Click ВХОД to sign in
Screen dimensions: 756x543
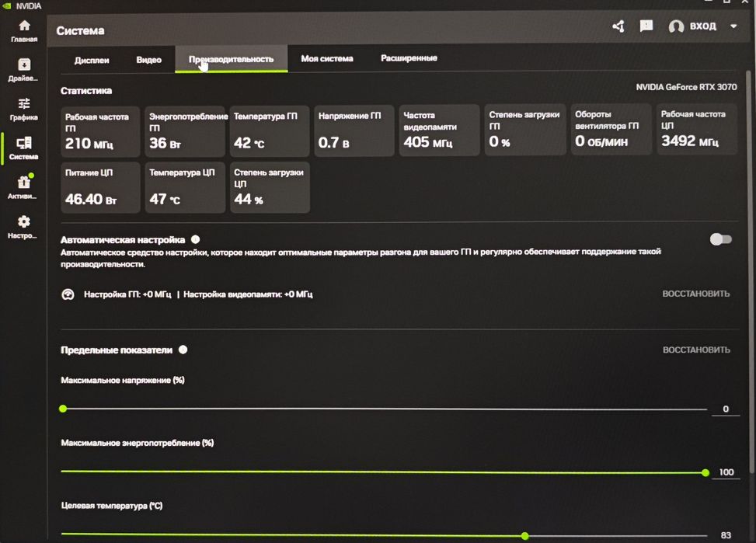click(702, 26)
